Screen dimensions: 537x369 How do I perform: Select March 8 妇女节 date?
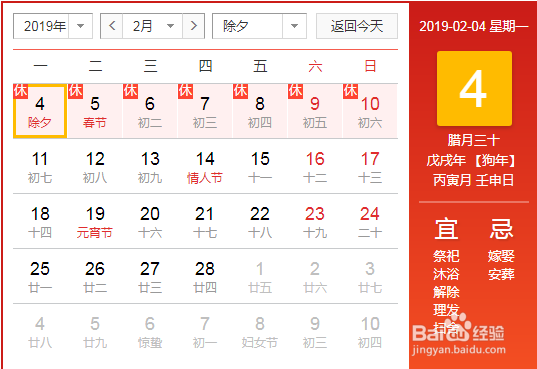[x=260, y=331]
